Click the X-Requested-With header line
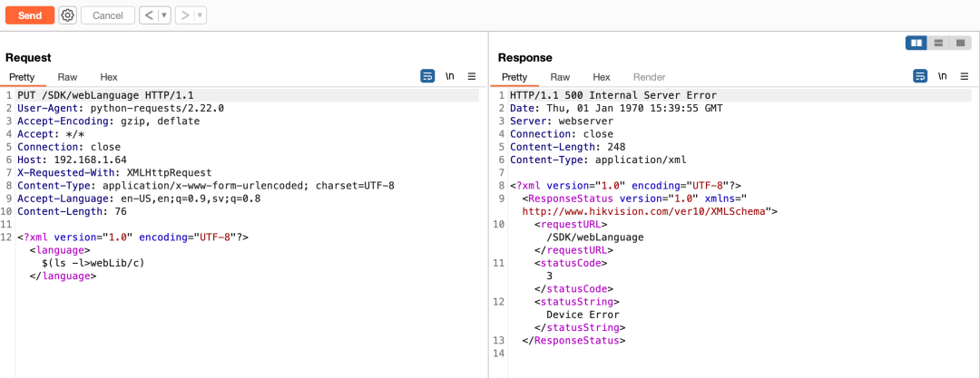Viewport: 980px width, 378px height. 114,172
